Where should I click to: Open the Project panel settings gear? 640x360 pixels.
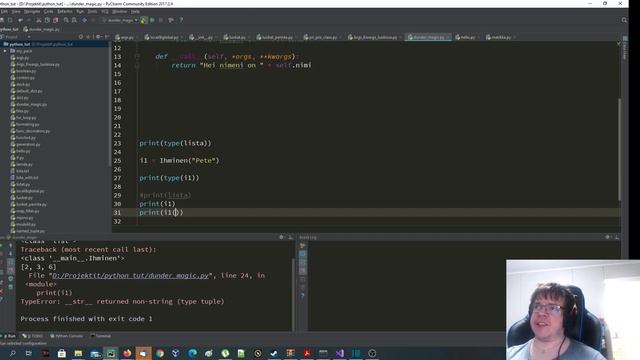coord(98,37)
